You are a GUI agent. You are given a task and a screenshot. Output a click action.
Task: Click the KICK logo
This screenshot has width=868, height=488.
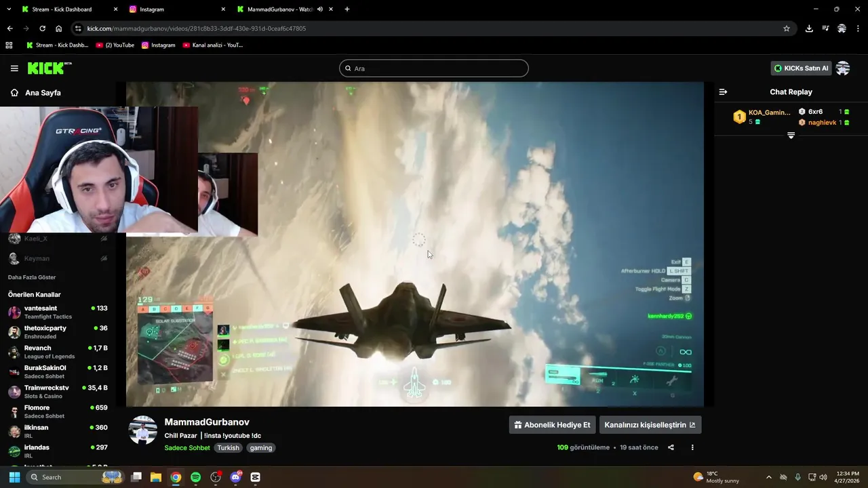tap(49, 68)
